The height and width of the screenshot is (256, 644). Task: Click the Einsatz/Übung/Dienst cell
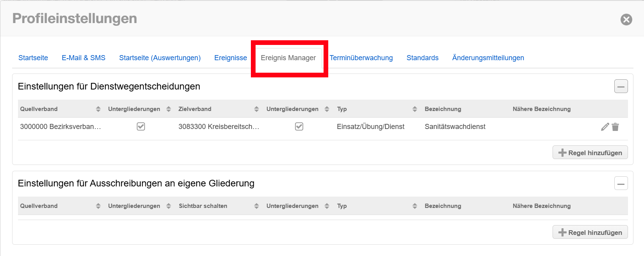coord(370,127)
